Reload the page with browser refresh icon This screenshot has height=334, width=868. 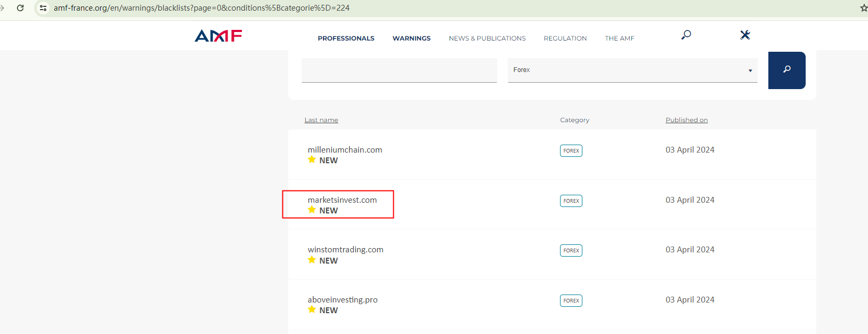(x=20, y=8)
